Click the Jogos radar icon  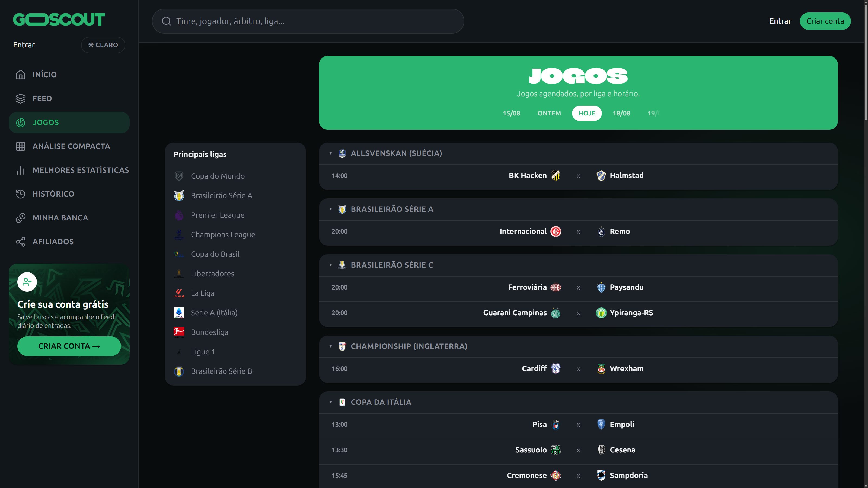[x=21, y=122]
